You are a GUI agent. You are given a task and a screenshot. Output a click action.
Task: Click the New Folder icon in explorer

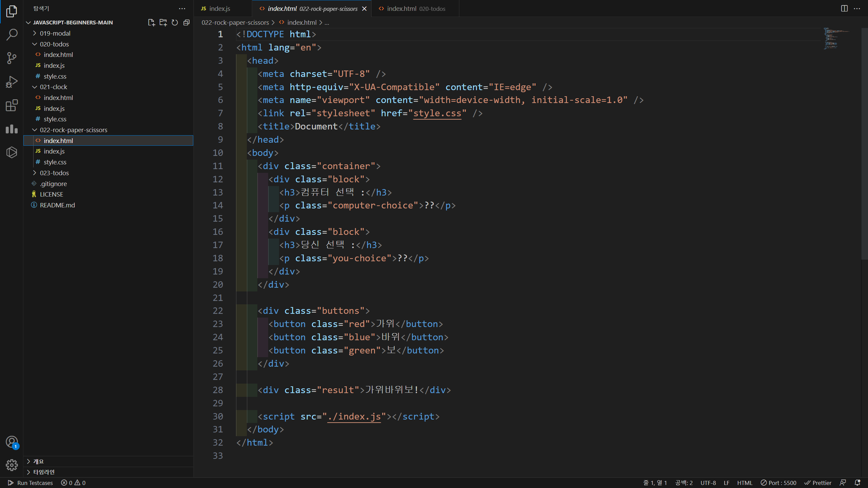(163, 22)
